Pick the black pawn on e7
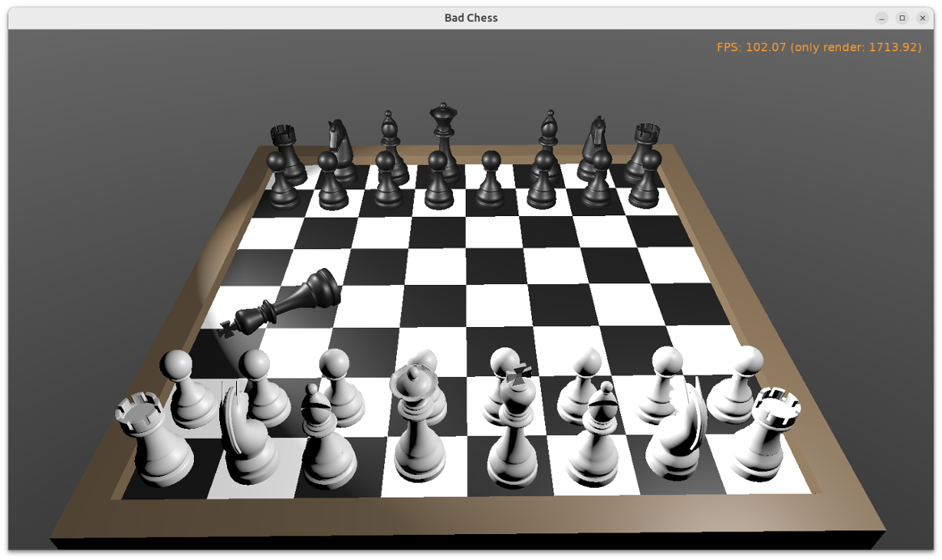This screenshot has width=942, height=560. click(491, 178)
